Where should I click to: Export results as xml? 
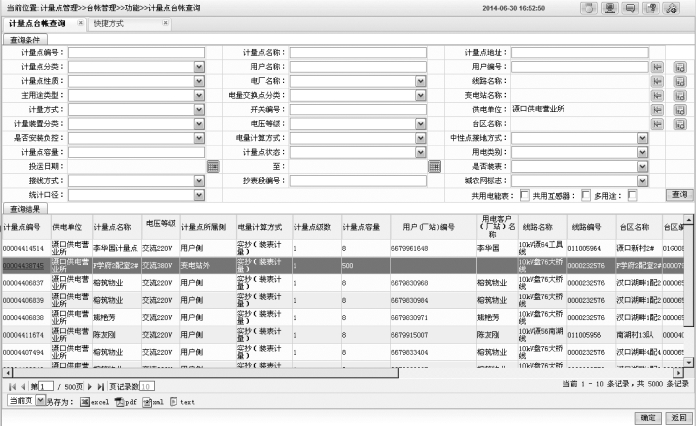pos(153,402)
